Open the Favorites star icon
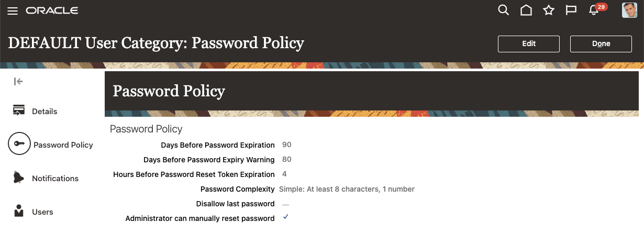 point(548,10)
